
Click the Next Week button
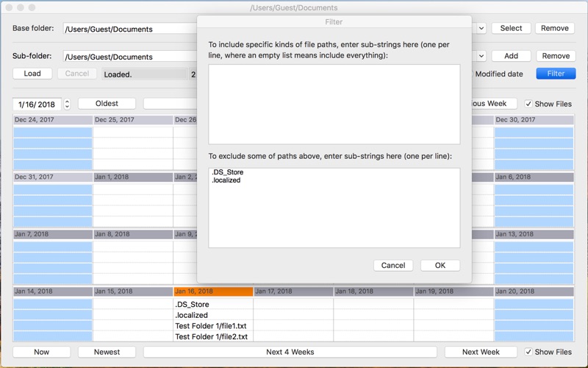point(481,352)
